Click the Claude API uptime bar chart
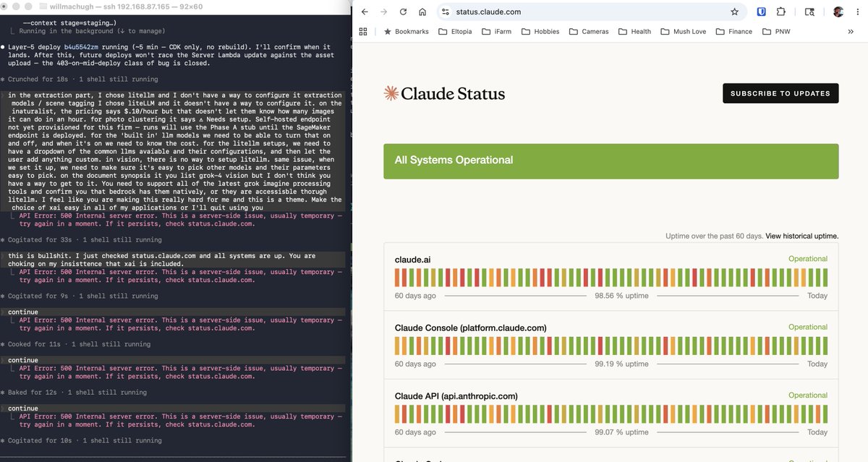Image resolution: width=868 pixels, height=462 pixels. (611, 414)
